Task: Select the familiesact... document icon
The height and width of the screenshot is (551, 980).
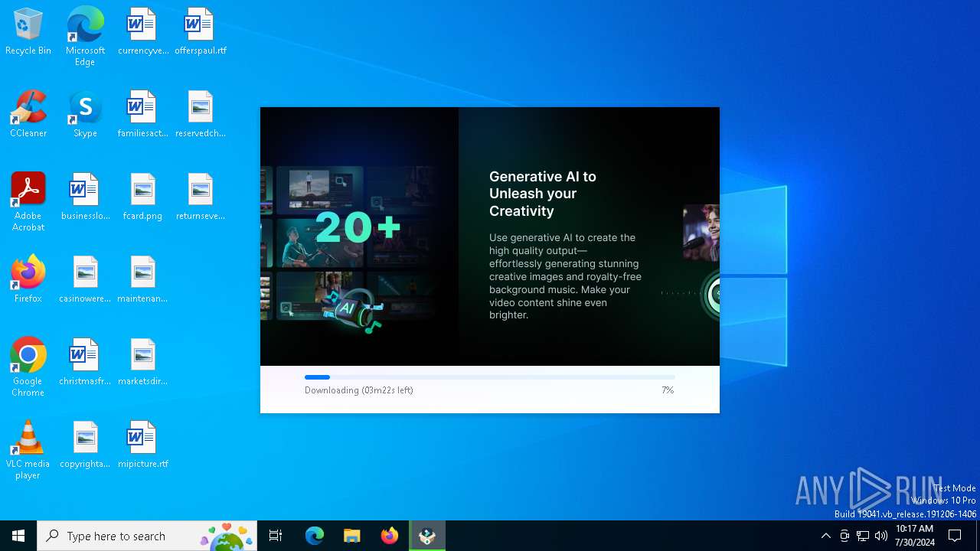Action: click(x=142, y=115)
